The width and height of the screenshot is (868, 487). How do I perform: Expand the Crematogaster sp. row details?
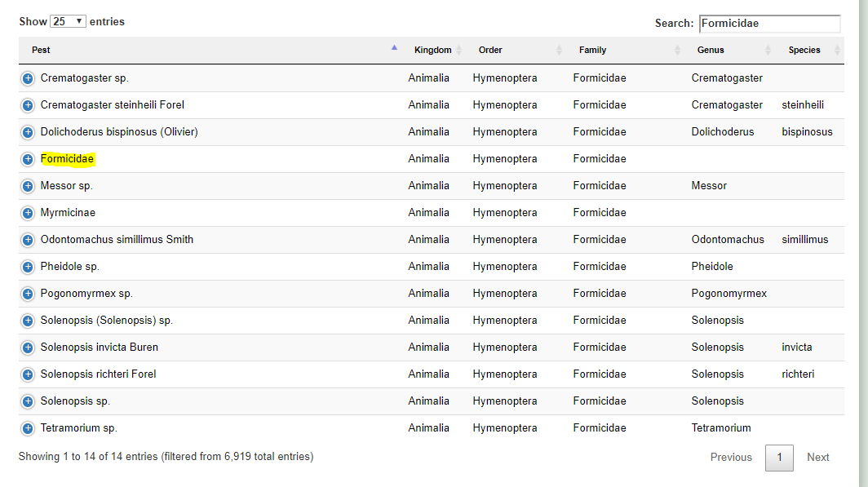click(x=28, y=78)
